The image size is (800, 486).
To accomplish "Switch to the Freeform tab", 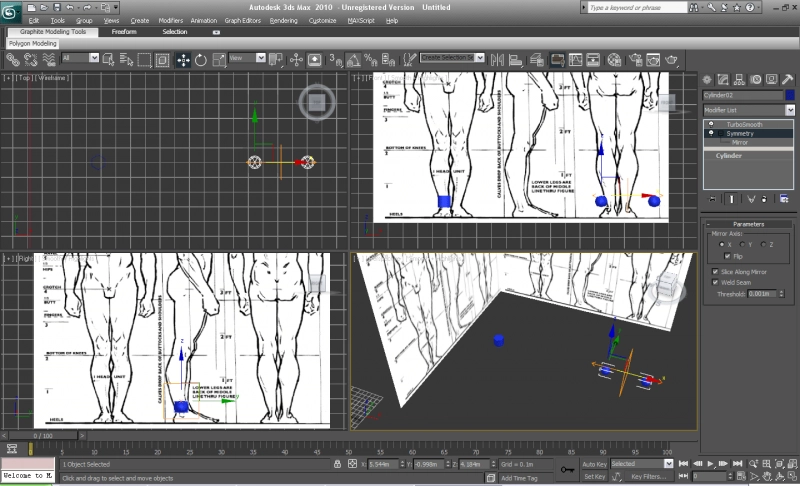I will pyautogui.click(x=124, y=32).
